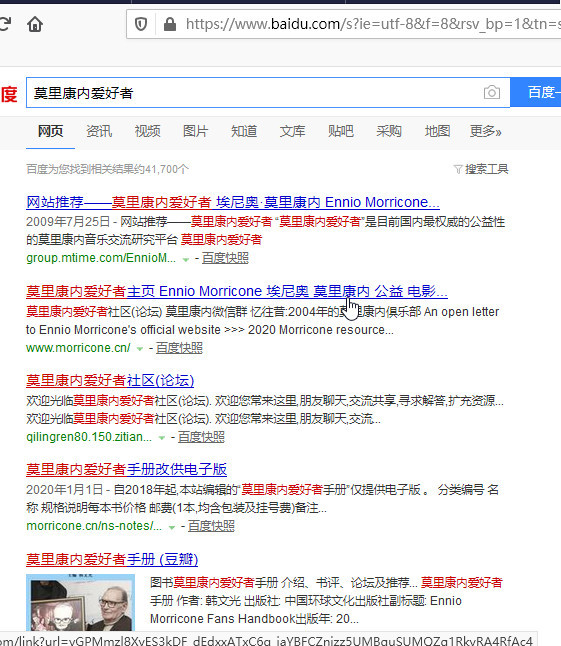Screen dimensions: 561x646
Task: Click the blue Baidu search button
Action: [x=535, y=92]
